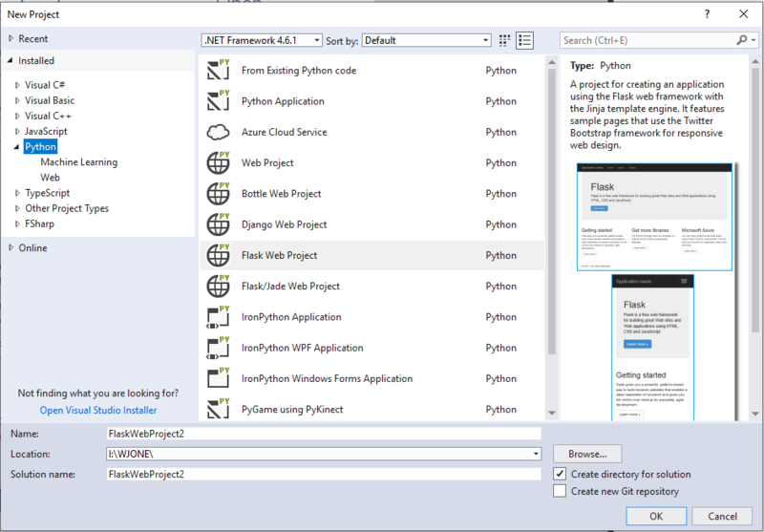
Task: Click the Flask Web Project globe icon
Action: [x=219, y=255]
